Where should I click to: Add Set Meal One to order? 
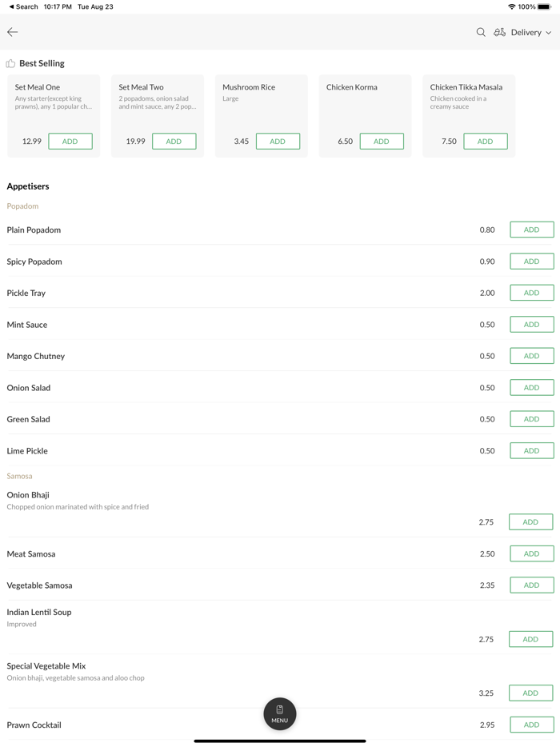(x=70, y=142)
